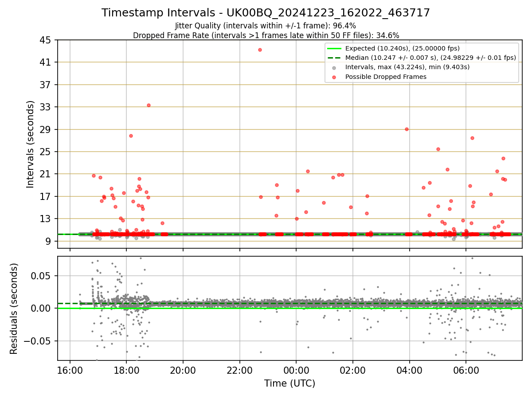Click the '00:00' x-axis tick label
This screenshot has width=532, height=399.
point(296,370)
